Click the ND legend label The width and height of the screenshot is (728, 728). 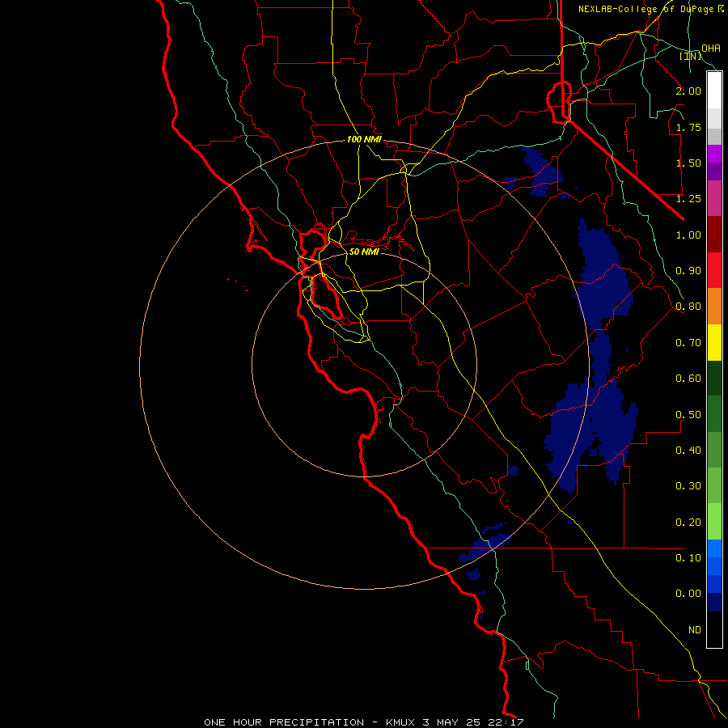pos(695,630)
